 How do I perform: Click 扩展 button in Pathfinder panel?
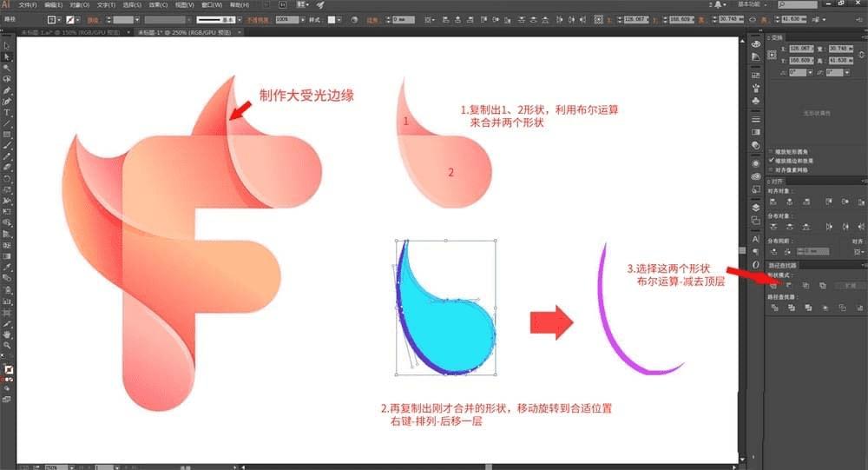pos(851,286)
